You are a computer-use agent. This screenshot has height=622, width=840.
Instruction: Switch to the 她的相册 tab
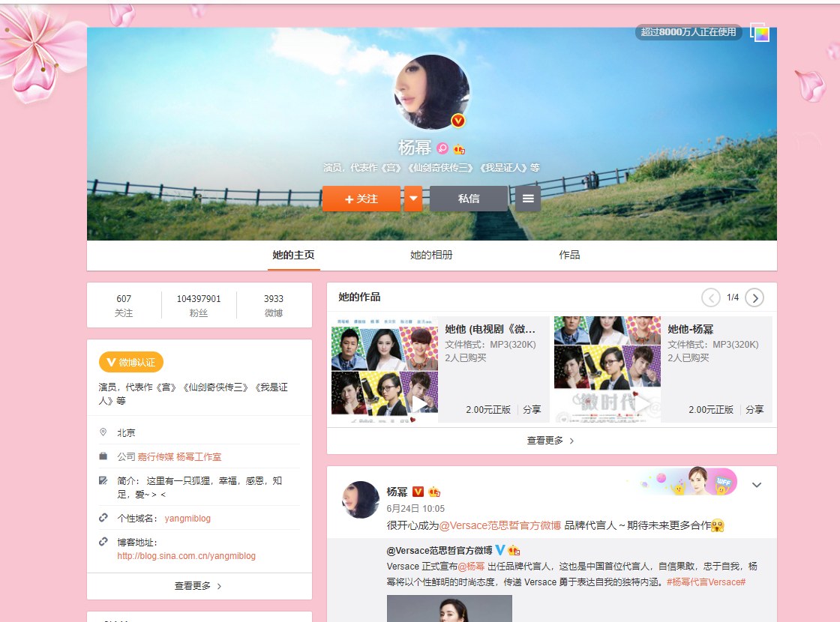[x=431, y=255]
